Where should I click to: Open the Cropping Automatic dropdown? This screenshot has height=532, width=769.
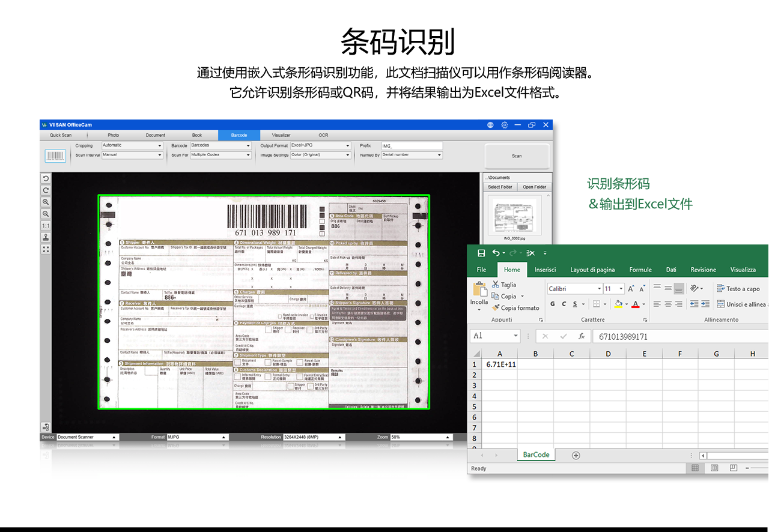pyautogui.click(x=132, y=146)
